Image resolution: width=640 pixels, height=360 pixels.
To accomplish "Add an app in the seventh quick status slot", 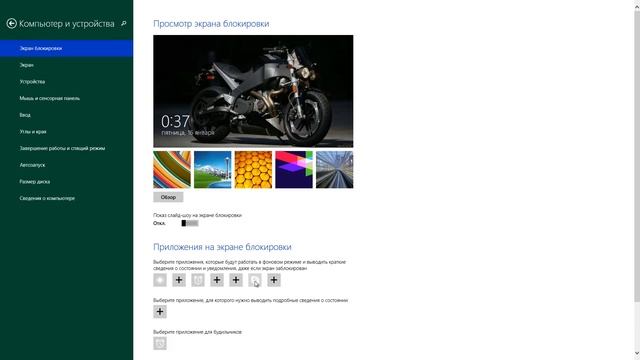I will [x=274, y=280].
